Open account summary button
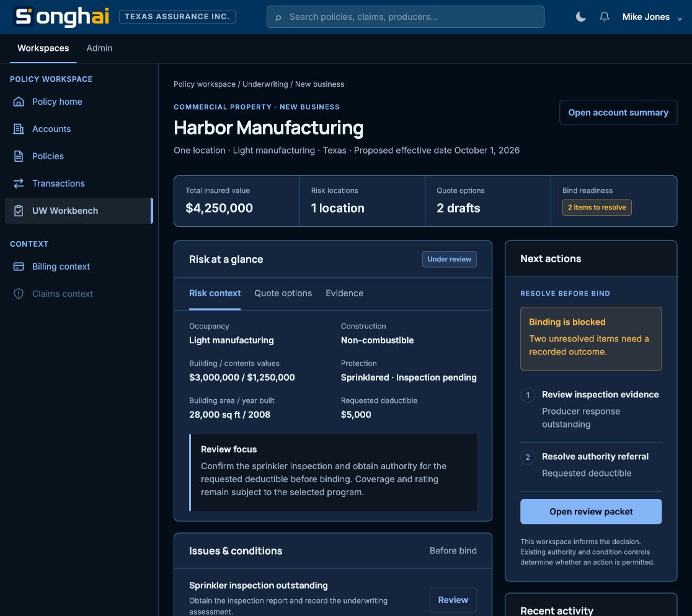The height and width of the screenshot is (616, 692). [x=618, y=112]
